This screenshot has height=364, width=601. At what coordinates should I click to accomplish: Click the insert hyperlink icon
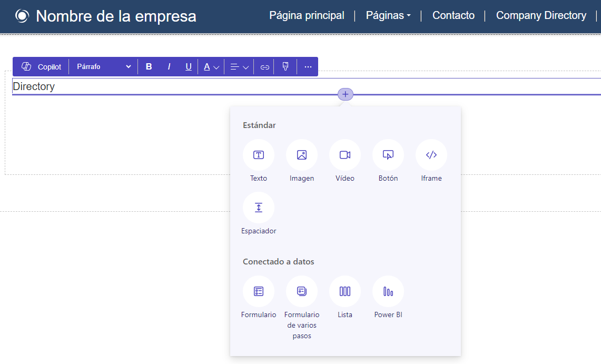(x=264, y=66)
